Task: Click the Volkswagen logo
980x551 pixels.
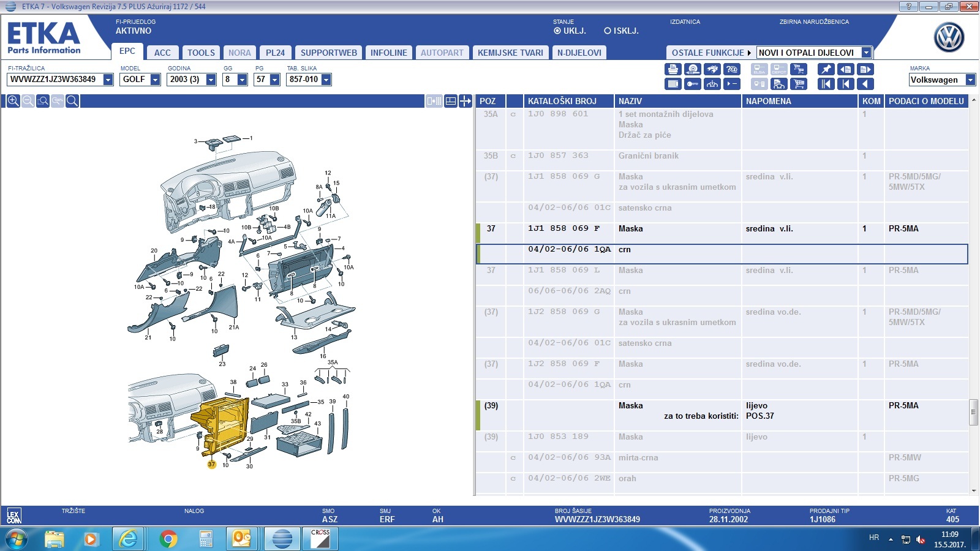Action: click(x=949, y=37)
